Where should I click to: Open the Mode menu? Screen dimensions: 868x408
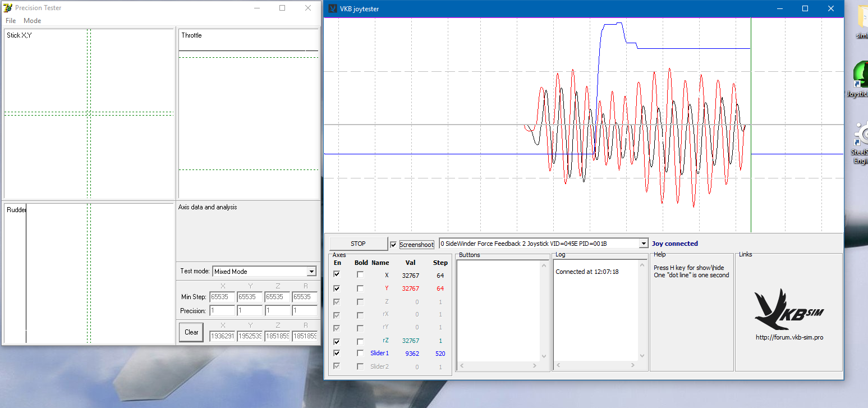(x=32, y=21)
